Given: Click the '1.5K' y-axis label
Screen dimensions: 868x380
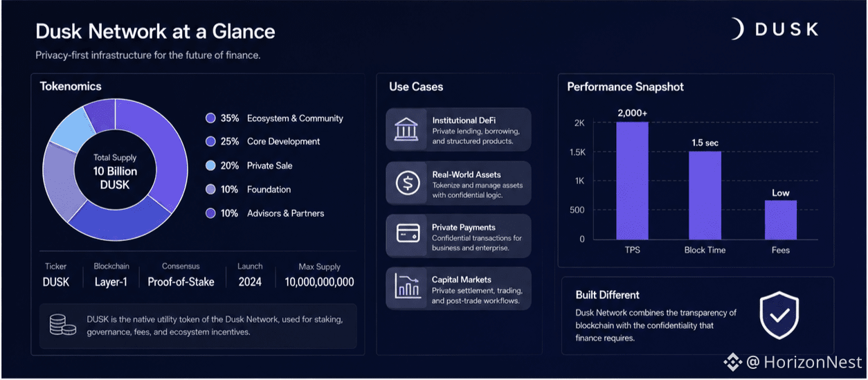Looking at the screenshot, I should (x=577, y=152).
